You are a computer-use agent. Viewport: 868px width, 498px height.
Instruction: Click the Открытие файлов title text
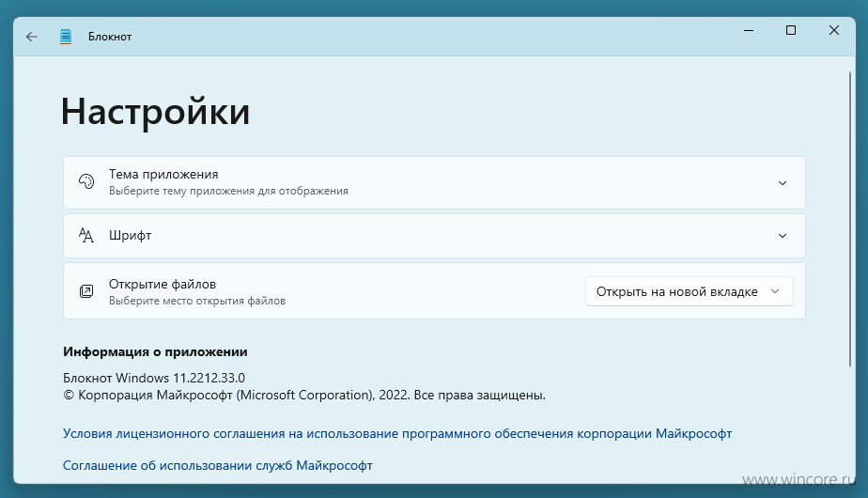(x=163, y=284)
